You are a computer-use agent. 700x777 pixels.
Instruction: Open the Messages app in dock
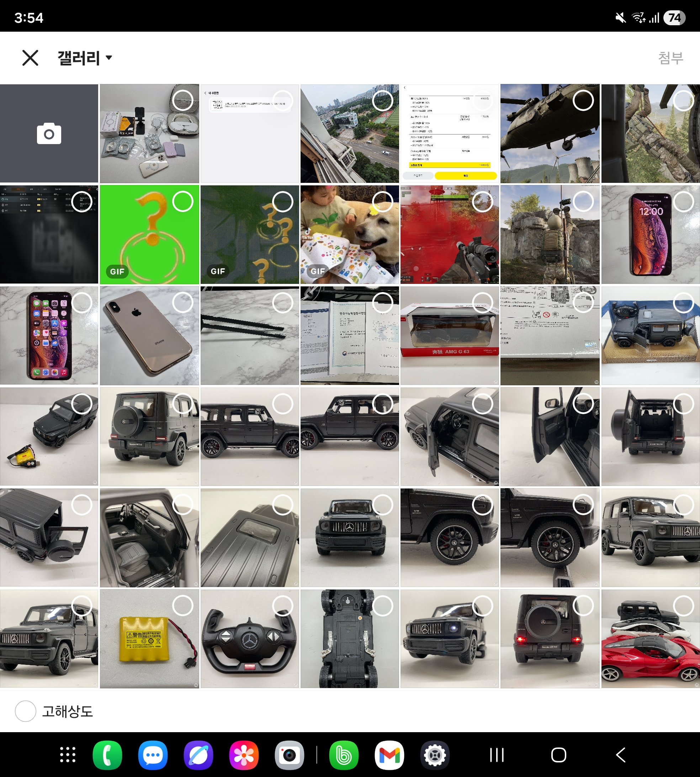tap(153, 755)
